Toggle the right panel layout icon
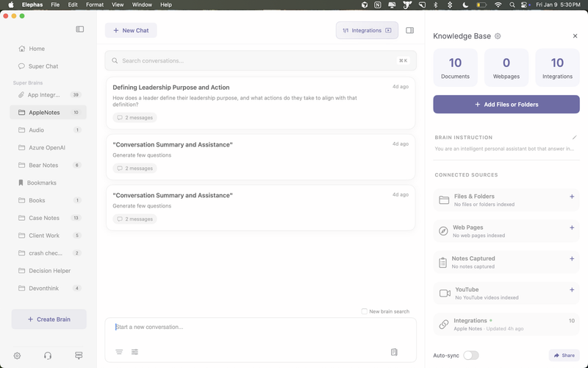Viewport: 588px width, 368px height. pyautogui.click(x=410, y=30)
